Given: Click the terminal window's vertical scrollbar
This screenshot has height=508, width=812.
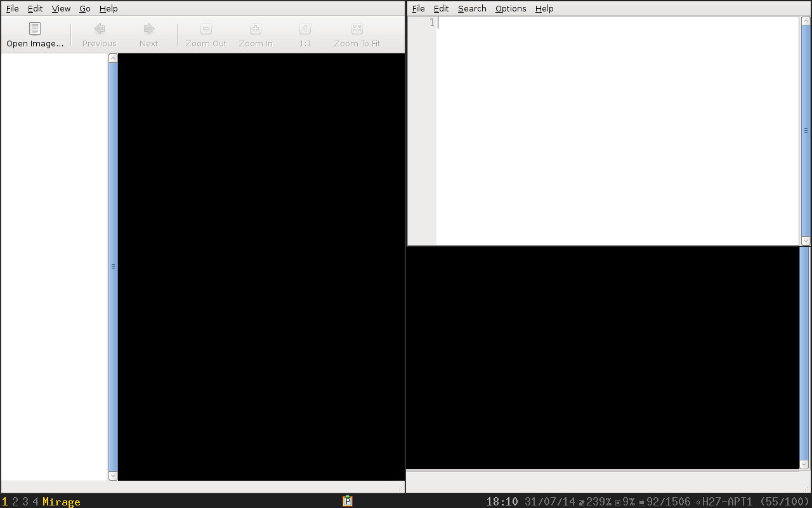Looking at the screenshot, I should point(804,358).
